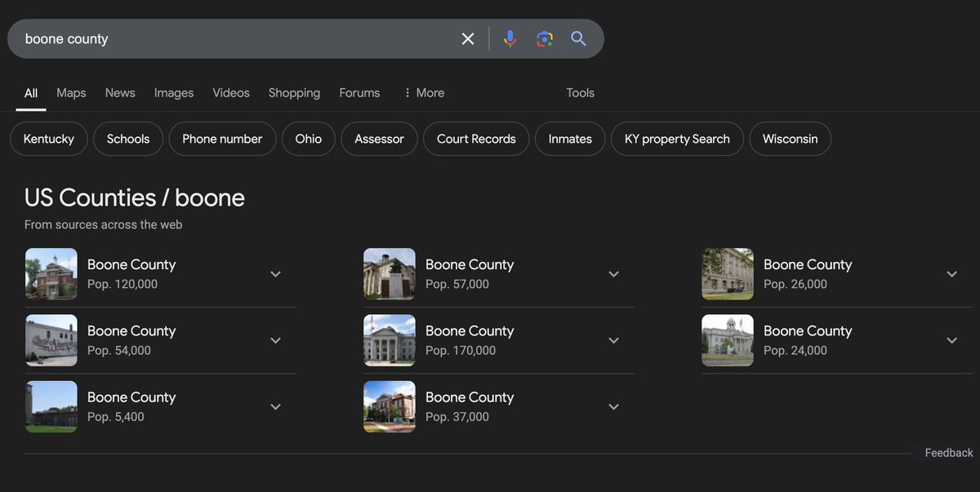
Task: Click the magnifying glass search icon
Action: 578,39
